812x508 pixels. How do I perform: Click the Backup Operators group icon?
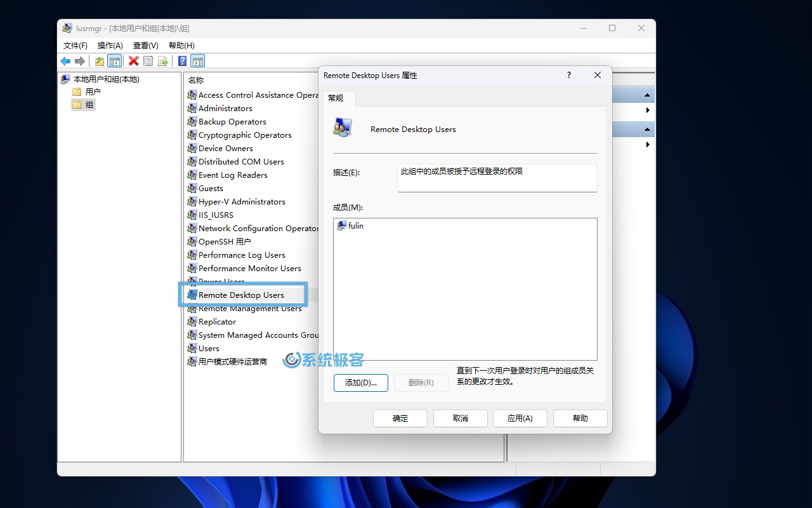coord(192,121)
